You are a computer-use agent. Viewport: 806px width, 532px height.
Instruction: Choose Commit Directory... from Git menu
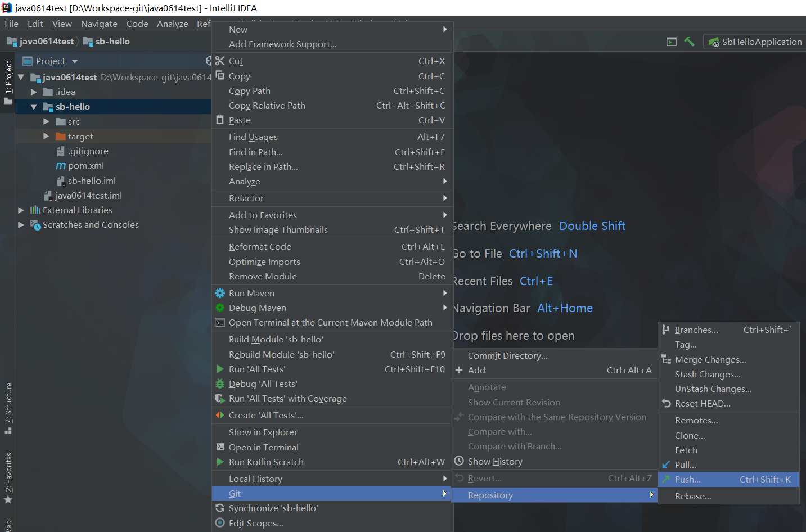[x=507, y=355]
